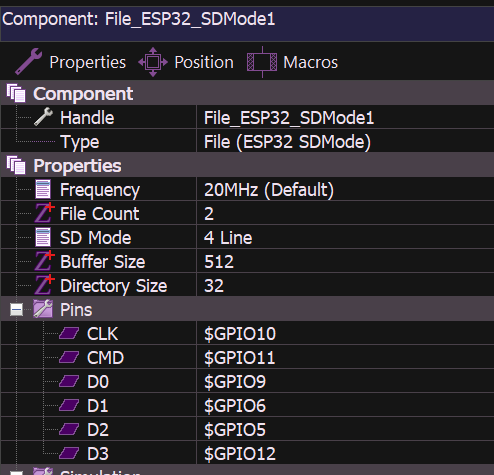The image size is (494, 475).
Task: Switch to the Position tab label
Action: click(204, 62)
